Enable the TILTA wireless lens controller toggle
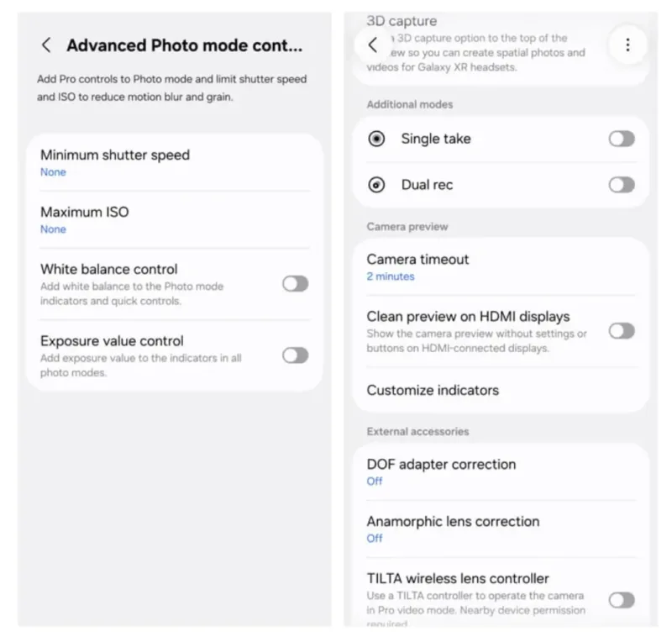Image resolution: width=672 pixels, height=642 pixels. (622, 601)
